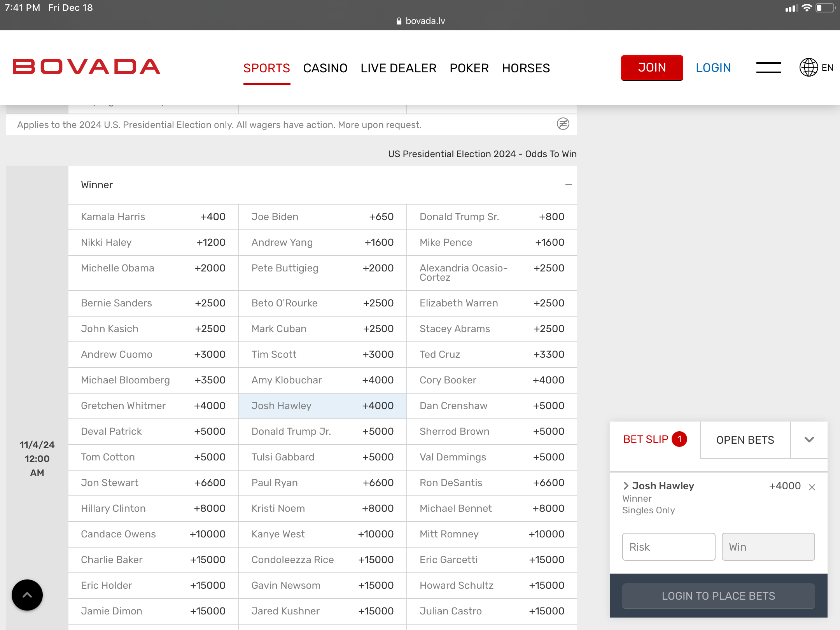This screenshot has width=840, height=630.
Task: Deselect the Josh Hawley +4000 selection
Action: (x=322, y=406)
